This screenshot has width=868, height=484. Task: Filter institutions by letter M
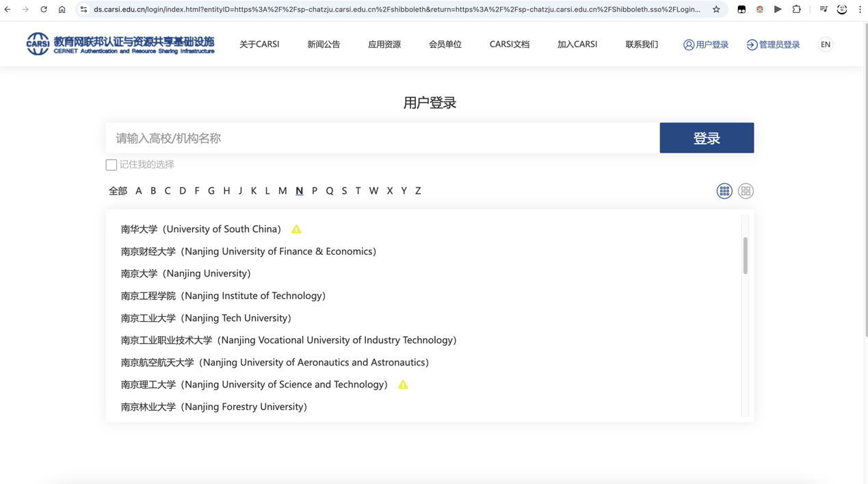point(282,191)
